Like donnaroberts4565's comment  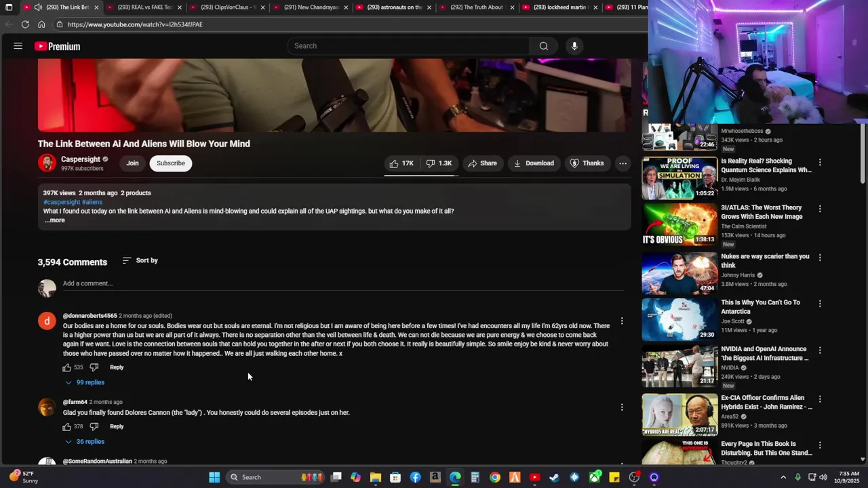(x=66, y=367)
